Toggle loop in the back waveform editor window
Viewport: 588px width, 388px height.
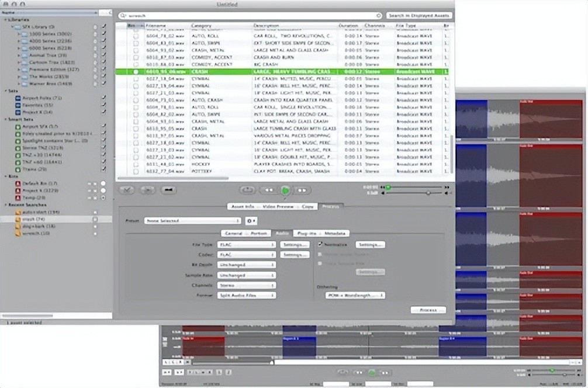click(x=343, y=372)
